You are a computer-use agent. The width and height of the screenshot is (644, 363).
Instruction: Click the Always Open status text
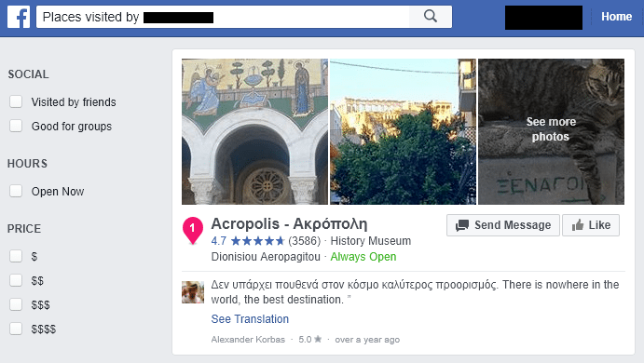363,257
